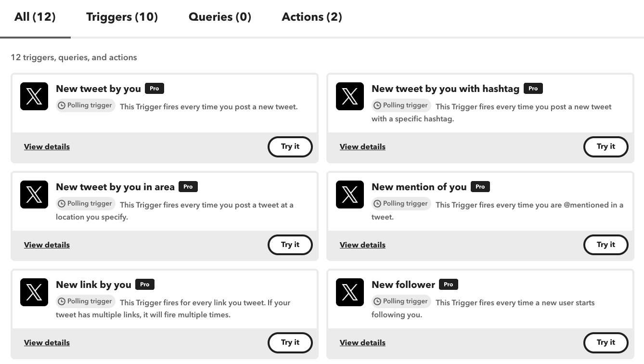Click X icon for New tweet with hashtag
Viewport: 644px width, 364px height.
tap(350, 96)
